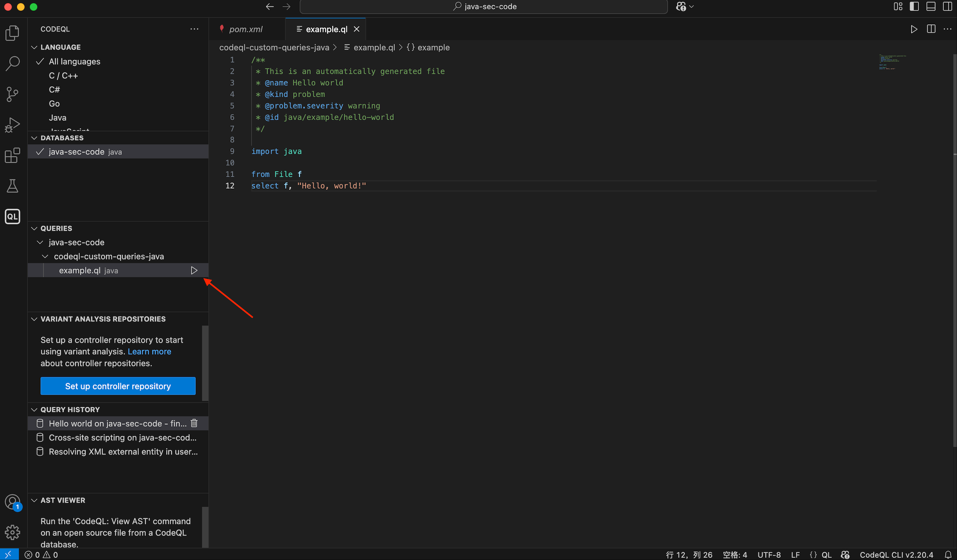Viewport: 957px width, 560px height.
Task: Open the CodeQL view in activity bar
Action: tap(12, 217)
